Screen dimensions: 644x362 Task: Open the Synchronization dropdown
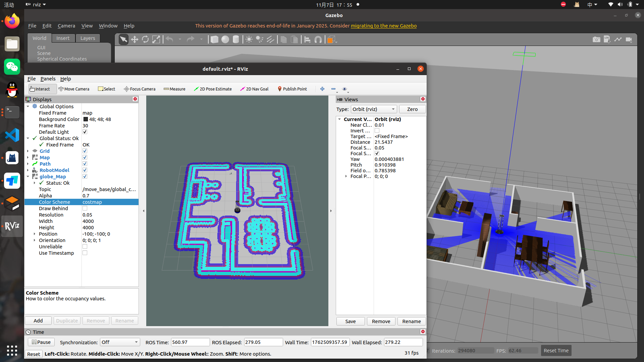[119, 342]
